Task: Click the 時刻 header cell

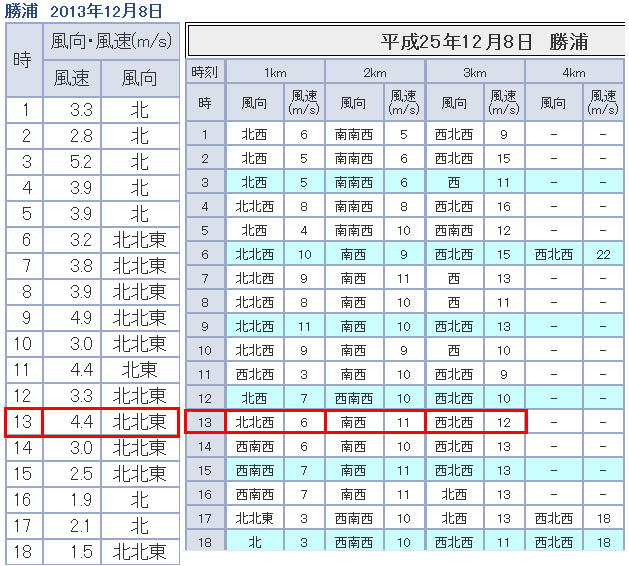Action: [x=205, y=73]
